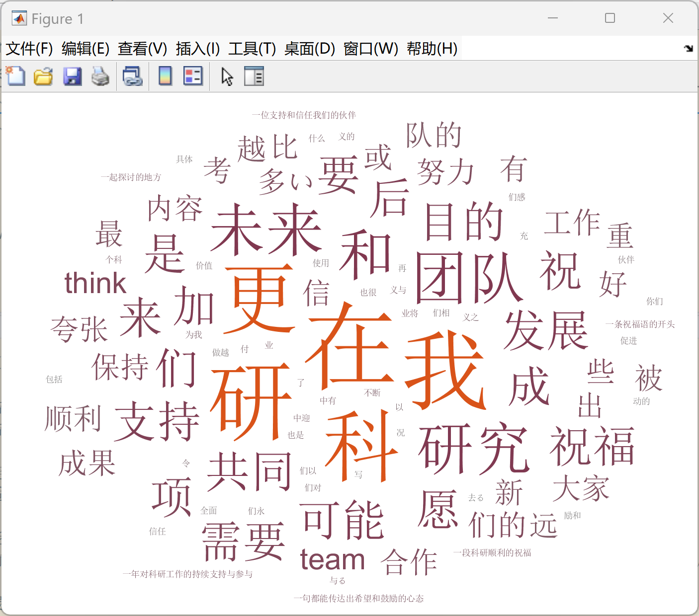Click the MATLAB logo in title bar
The width and height of the screenshot is (699, 616).
pyautogui.click(x=19, y=18)
